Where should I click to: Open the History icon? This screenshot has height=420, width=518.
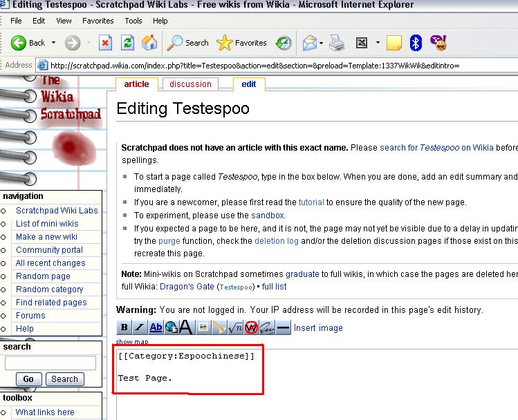(x=284, y=43)
